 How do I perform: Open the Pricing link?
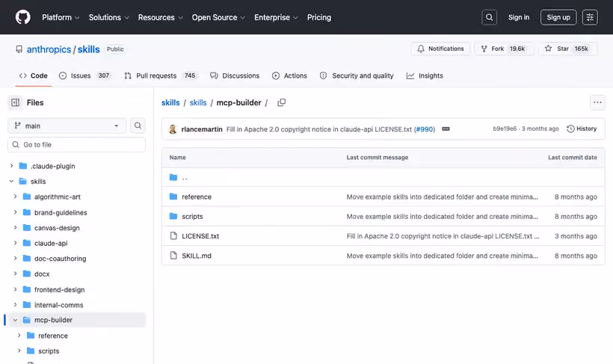319,17
